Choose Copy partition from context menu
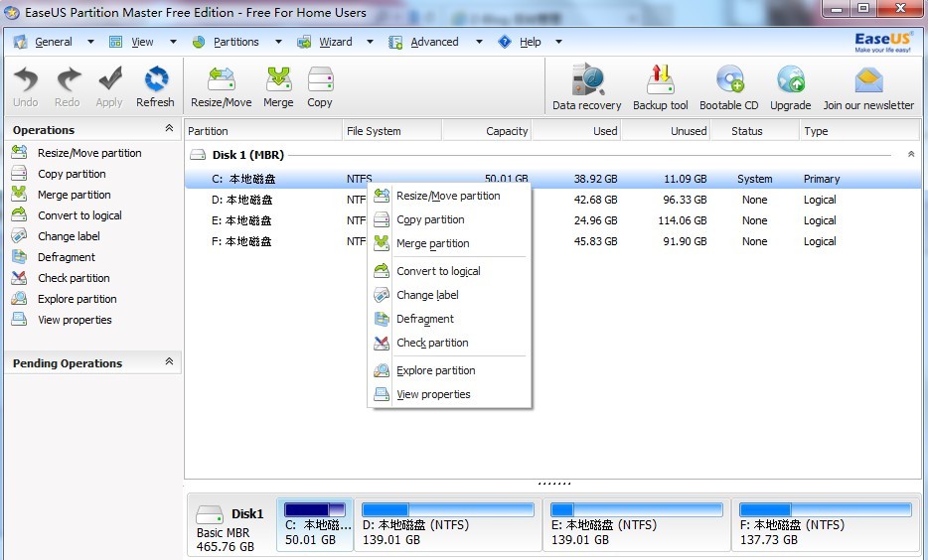 coord(449,219)
